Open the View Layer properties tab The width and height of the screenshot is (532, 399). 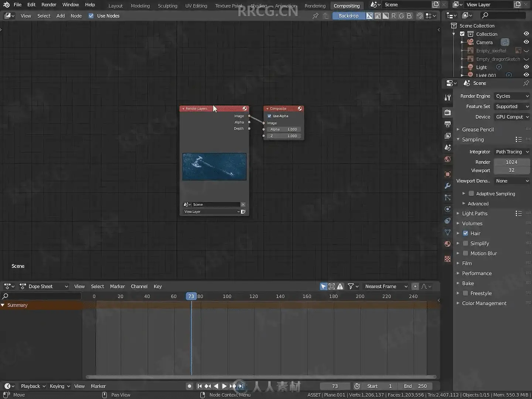[x=448, y=136]
